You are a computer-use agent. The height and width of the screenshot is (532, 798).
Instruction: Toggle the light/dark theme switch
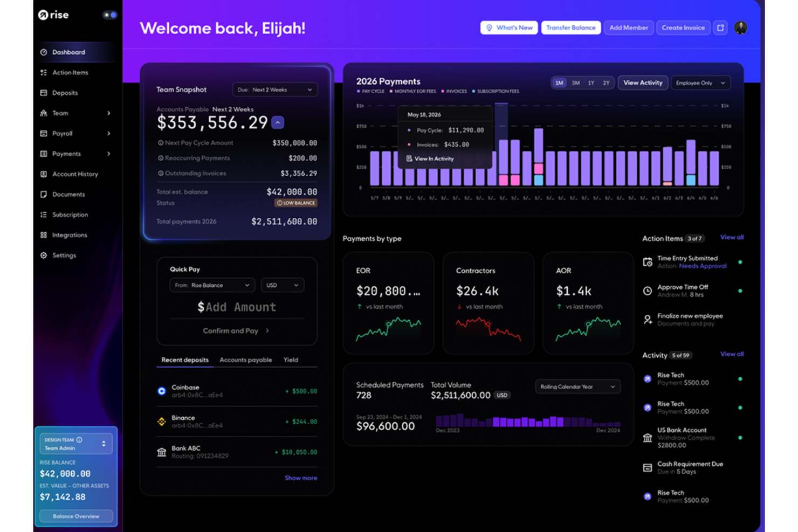[x=110, y=15]
